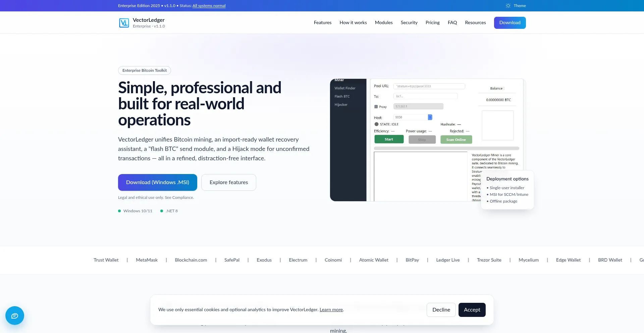Follow the Learn more cookie link
Screen dimensions: 644x333
click(x=331, y=310)
